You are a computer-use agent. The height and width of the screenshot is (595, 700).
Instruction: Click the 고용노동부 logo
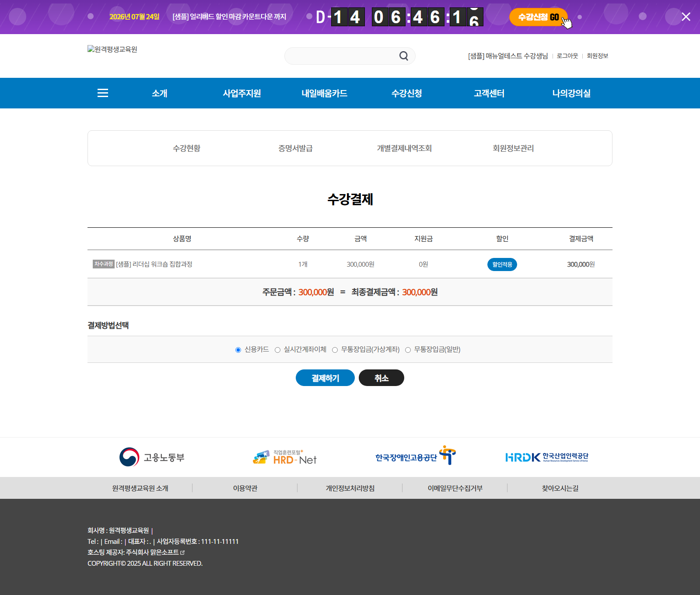point(152,457)
